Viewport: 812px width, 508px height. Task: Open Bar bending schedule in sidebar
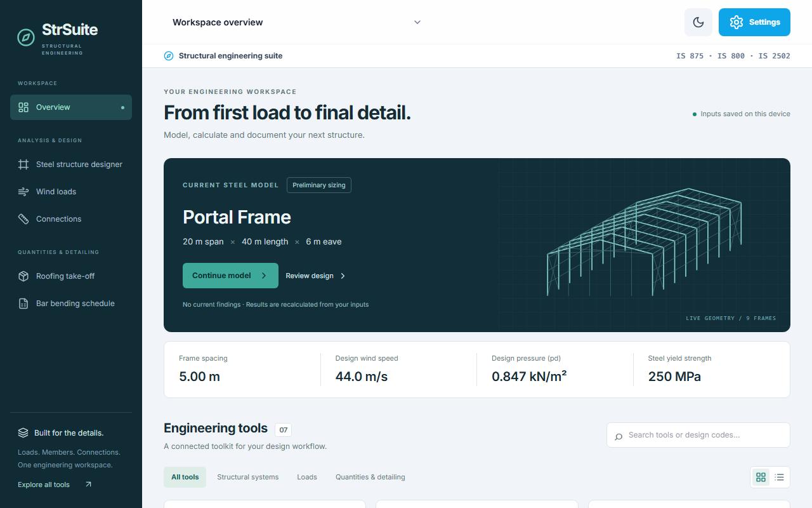71,304
